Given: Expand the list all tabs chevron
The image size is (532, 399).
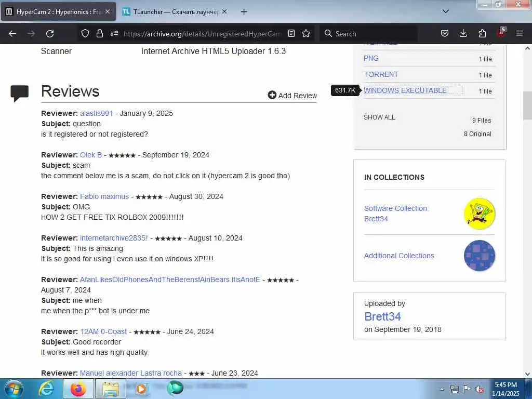Looking at the screenshot, I should click(x=446, y=11).
